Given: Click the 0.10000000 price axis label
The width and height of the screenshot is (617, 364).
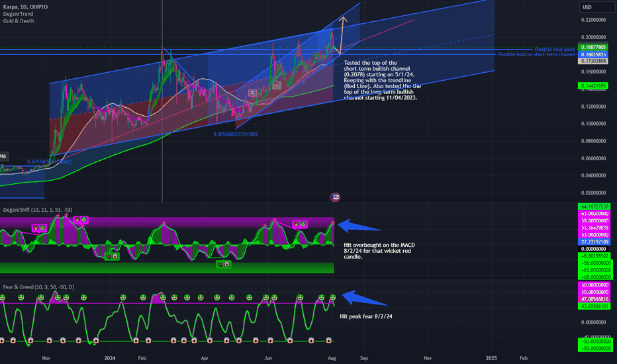Looking at the screenshot, I should coord(593,124).
